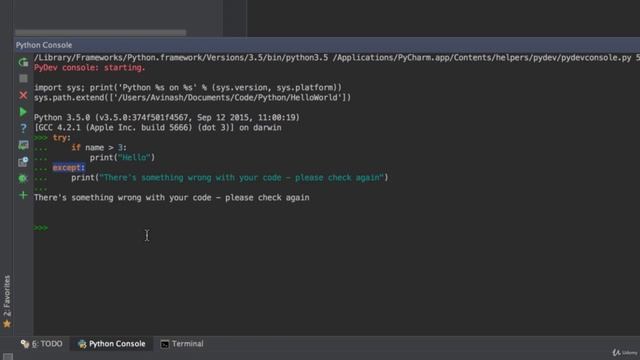Click the tool windows toggle icon
Screen dimensions: 640x360
(x=8, y=356)
